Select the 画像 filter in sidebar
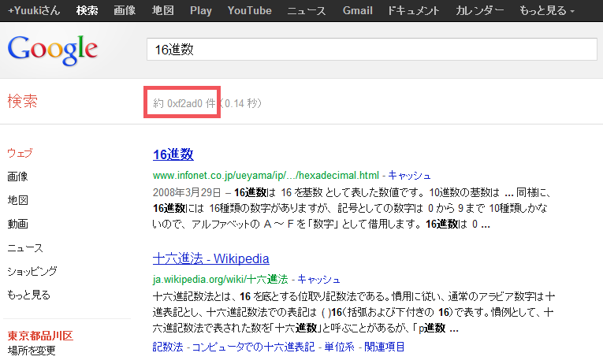The width and height of the screenshot is (603, 364). [x=17, y=176]
